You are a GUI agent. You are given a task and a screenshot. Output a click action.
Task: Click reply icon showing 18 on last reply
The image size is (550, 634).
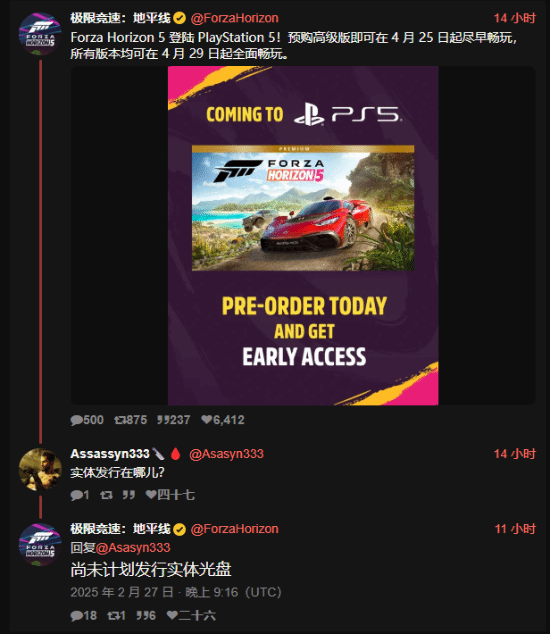76,616
